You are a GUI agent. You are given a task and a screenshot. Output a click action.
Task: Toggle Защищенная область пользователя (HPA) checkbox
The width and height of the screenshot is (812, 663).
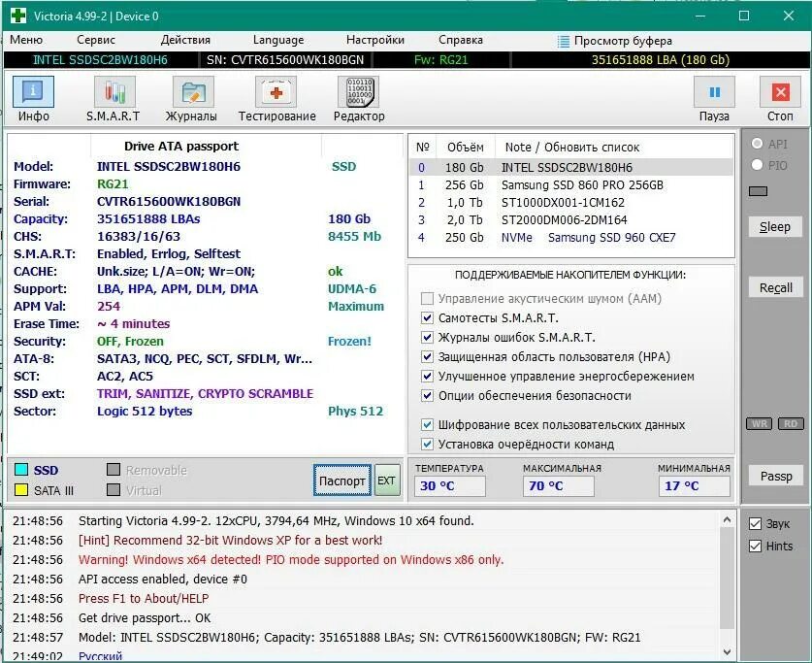[x=427, y=356]
